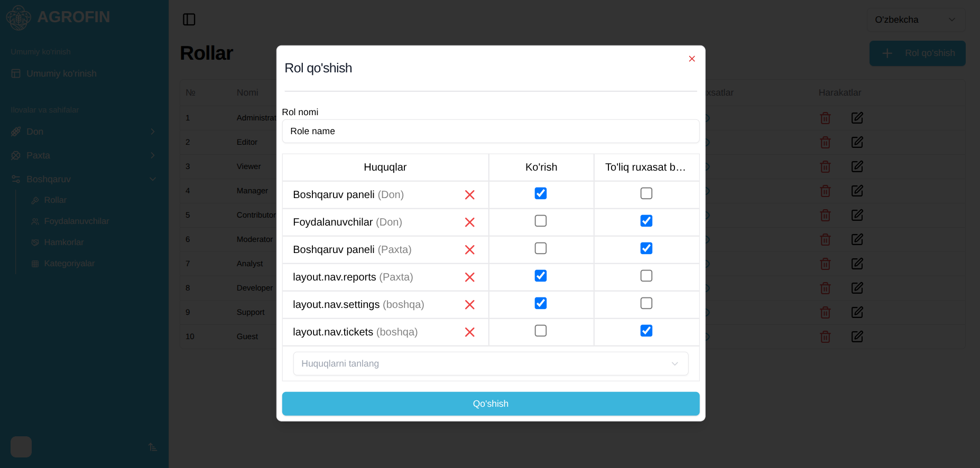This screenshot has width=980, height=468.
Task: Click the Ko'rish column header
Action: (541, 167)
